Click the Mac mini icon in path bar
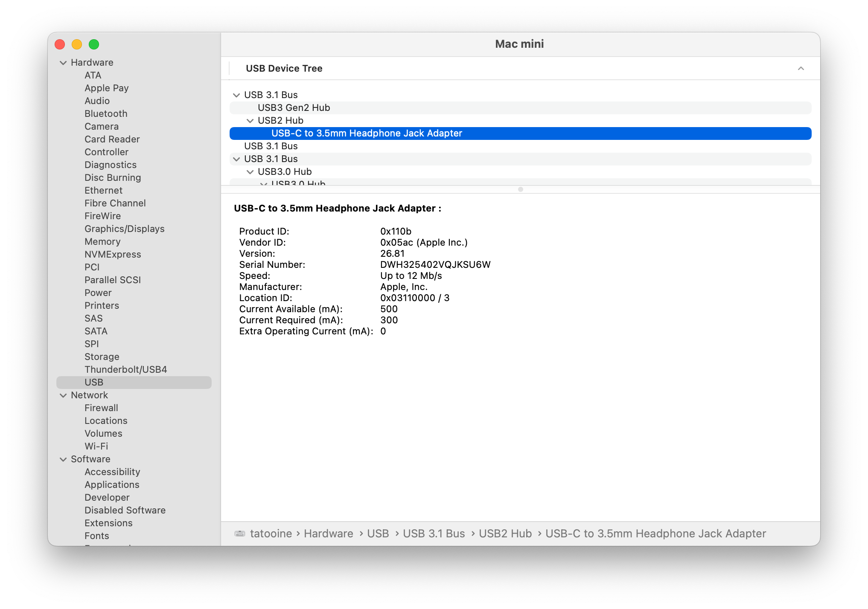The height and width of the screenshot is (609, 868). [x=240, y=534]
